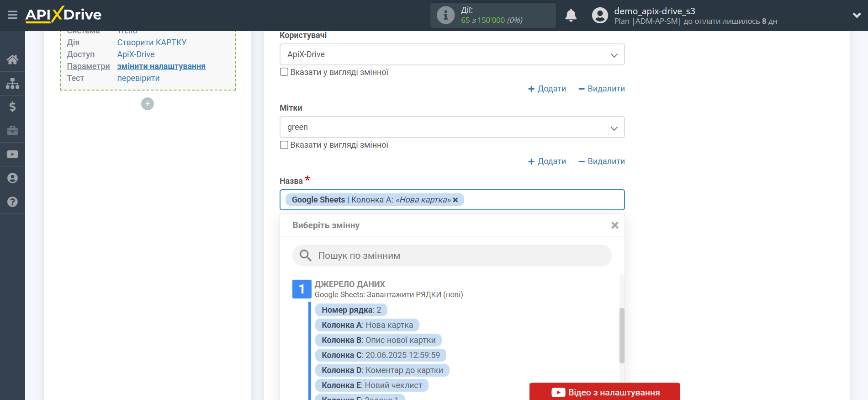
Task: Click the YouTube icon on video button
Action: (x=558, y=393)
